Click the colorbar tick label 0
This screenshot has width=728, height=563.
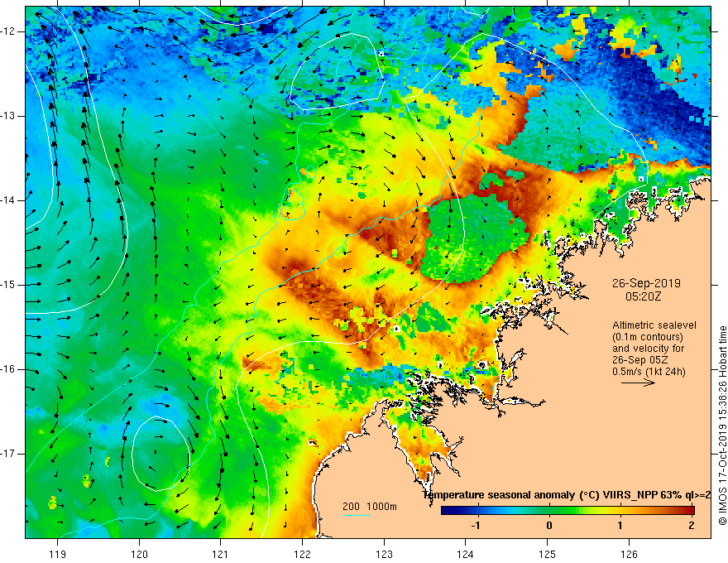click(x=549, y=526)
